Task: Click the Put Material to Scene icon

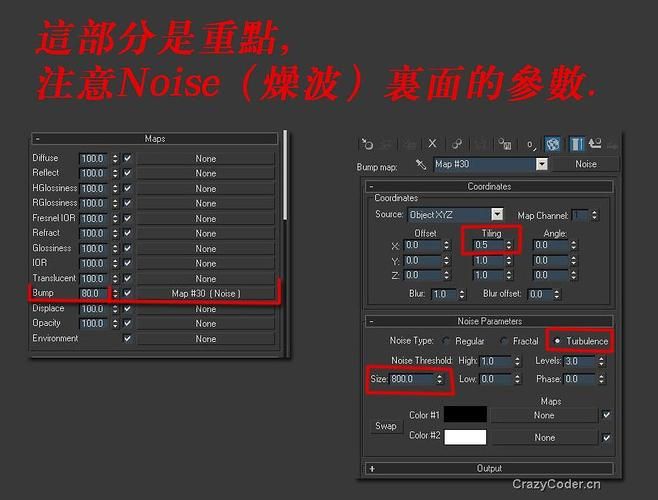Action: (x=386, y=144)
